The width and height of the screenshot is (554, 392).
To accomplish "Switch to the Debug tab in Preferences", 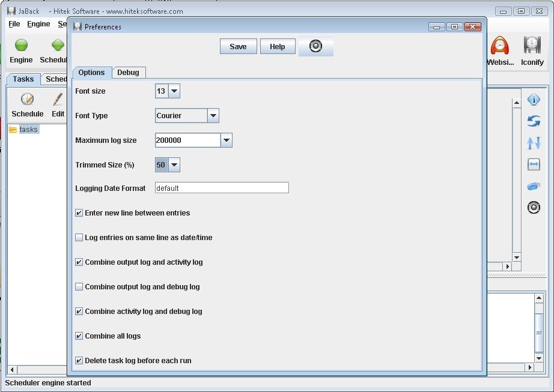I will (x=128, y=72).
